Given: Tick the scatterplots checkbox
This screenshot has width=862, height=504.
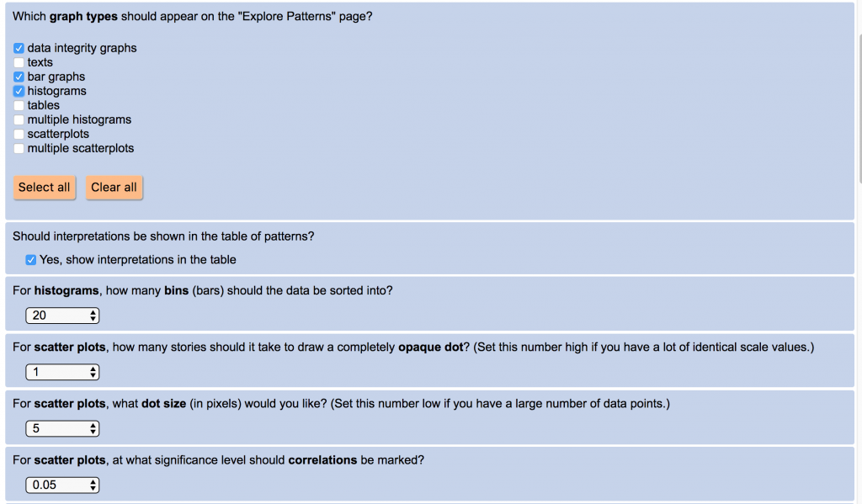Looking at the screenshot, I should click(19, 134).
